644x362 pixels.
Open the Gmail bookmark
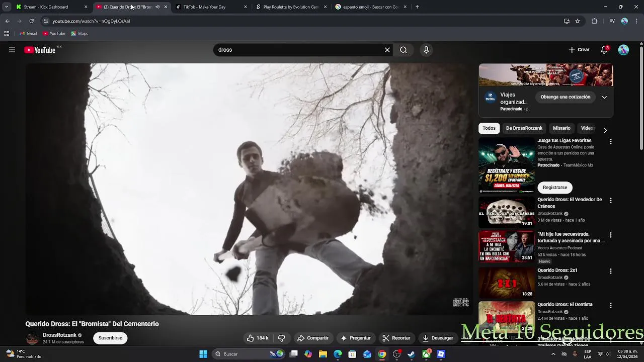pos(28,34)
